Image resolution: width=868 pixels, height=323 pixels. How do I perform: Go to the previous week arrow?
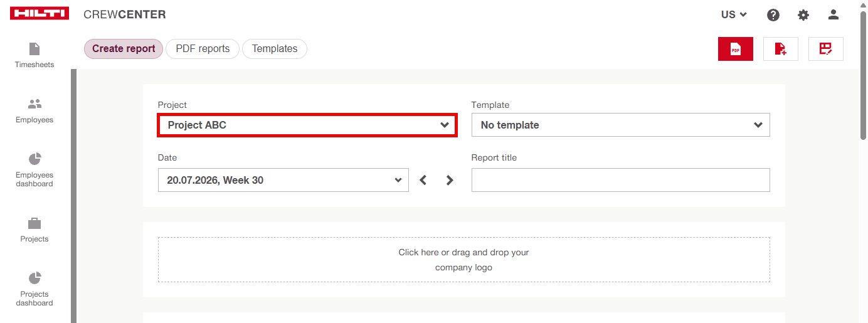[x=423, y=180]
